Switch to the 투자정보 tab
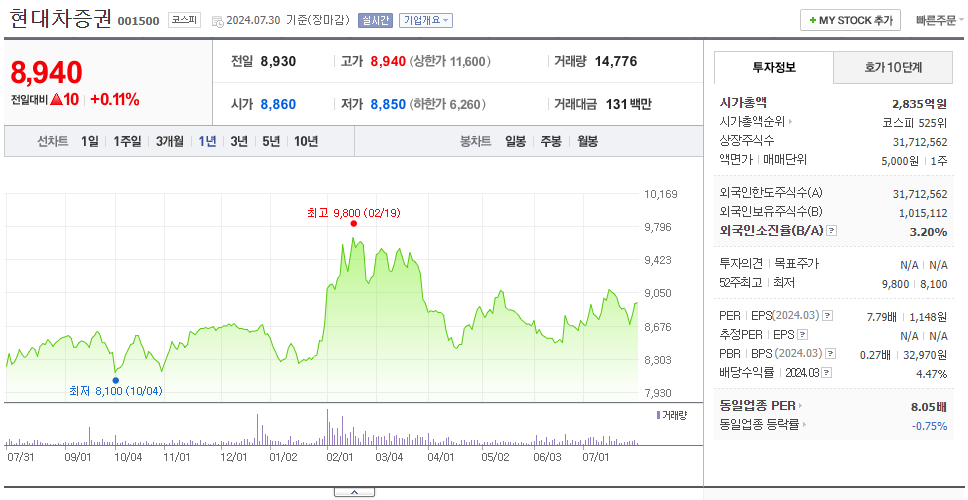The image size is (968, 500). click(x=774, y=67)
